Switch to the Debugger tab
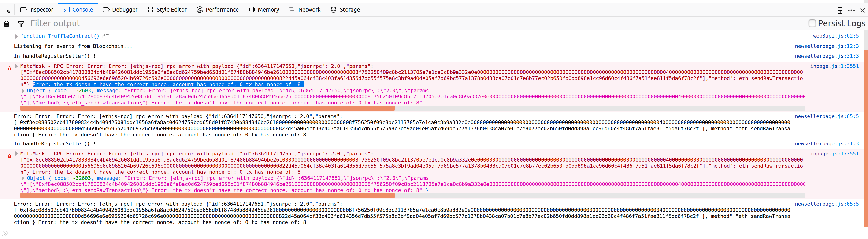Image resolution: width=868 pixels, height=239 pixels. point(120,9)
